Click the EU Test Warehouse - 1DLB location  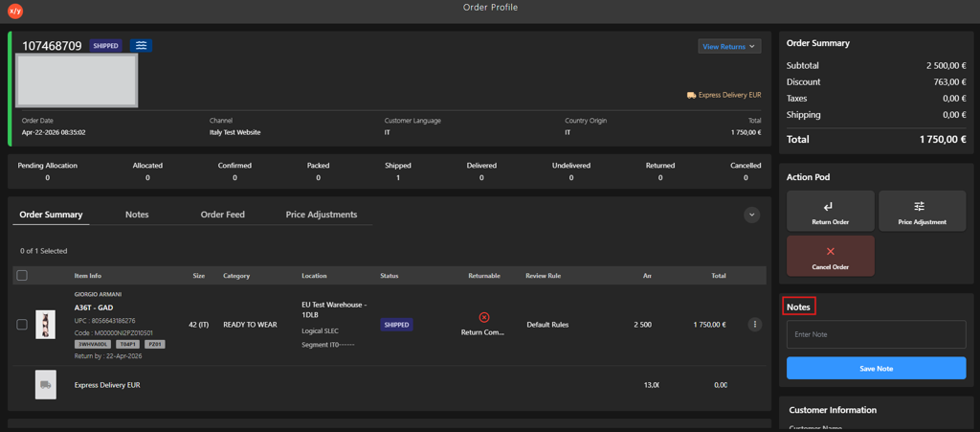pyautogui.click(x=333, y=309)
